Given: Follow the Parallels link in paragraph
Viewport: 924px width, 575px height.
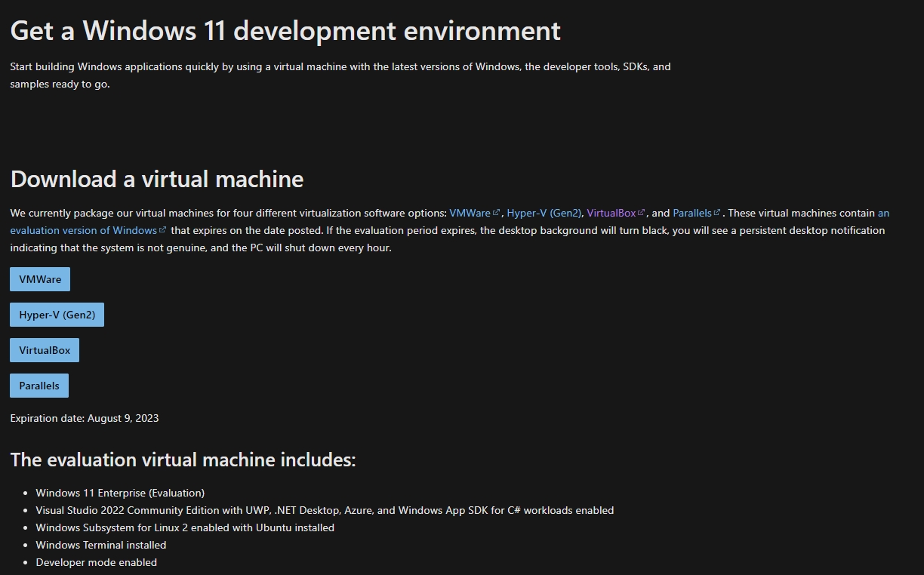Looking at the screenshot, I should coord(692,213).
